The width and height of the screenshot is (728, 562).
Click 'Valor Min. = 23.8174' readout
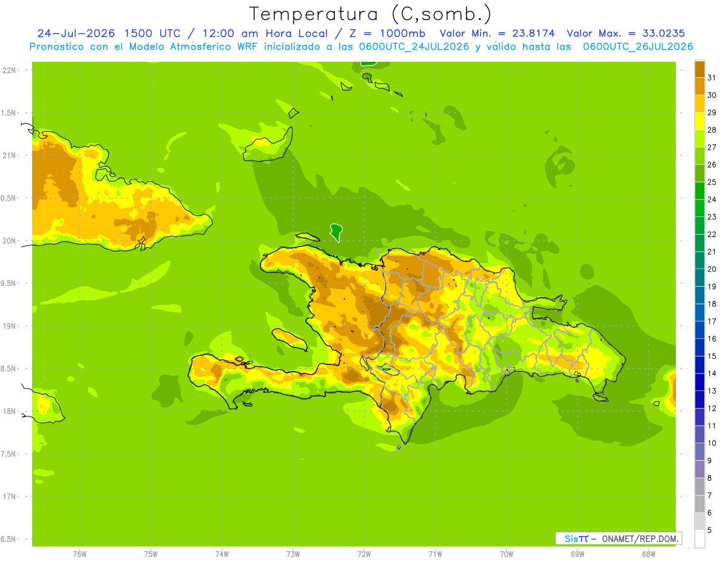[497, 33]
